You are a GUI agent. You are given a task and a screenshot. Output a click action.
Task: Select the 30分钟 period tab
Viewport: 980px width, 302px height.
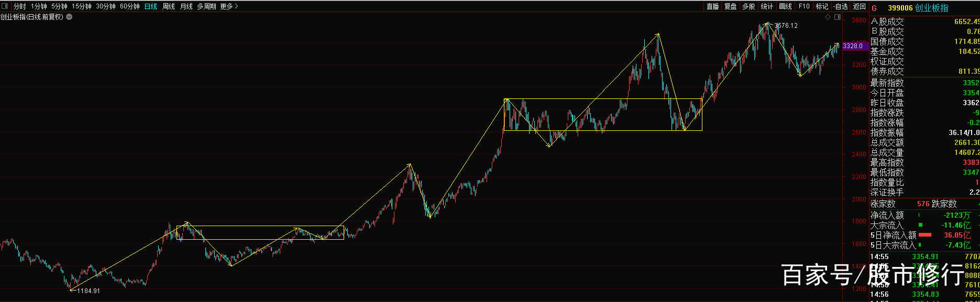(x=106, y=6)
